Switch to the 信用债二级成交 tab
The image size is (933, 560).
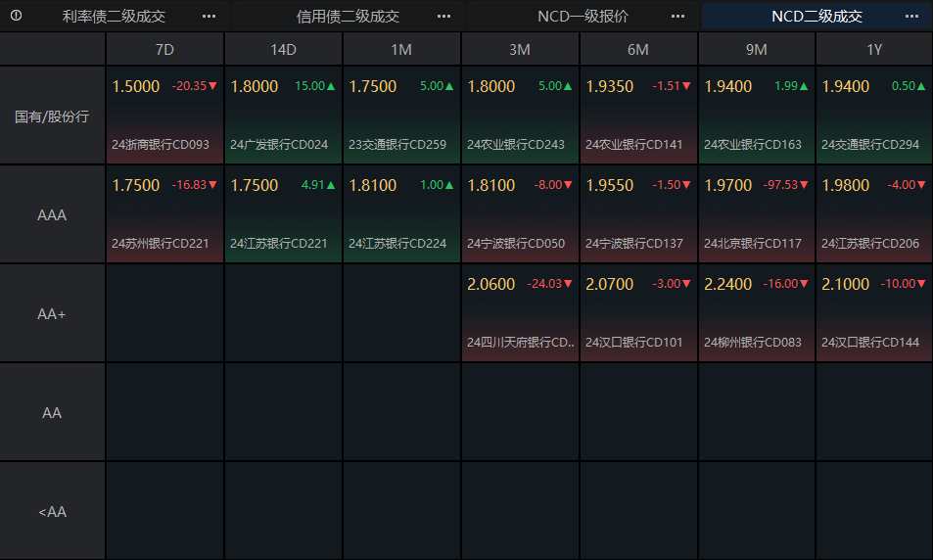coord(349,16)
